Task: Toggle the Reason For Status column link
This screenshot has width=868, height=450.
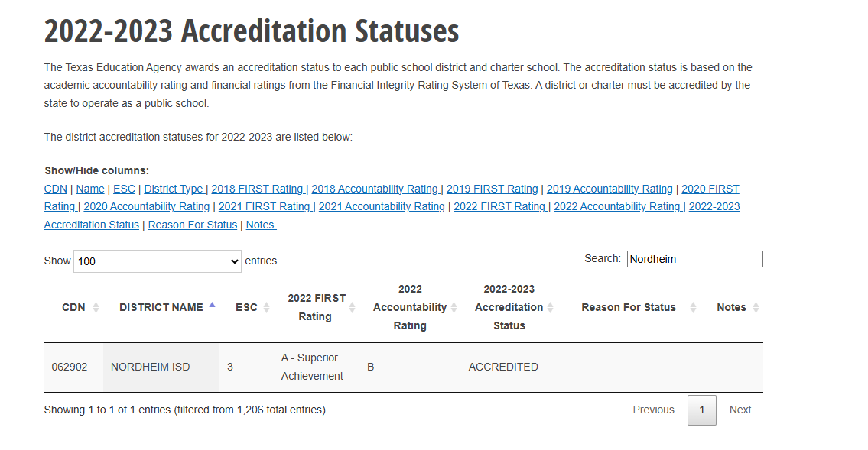Action: tap(193, 225)
